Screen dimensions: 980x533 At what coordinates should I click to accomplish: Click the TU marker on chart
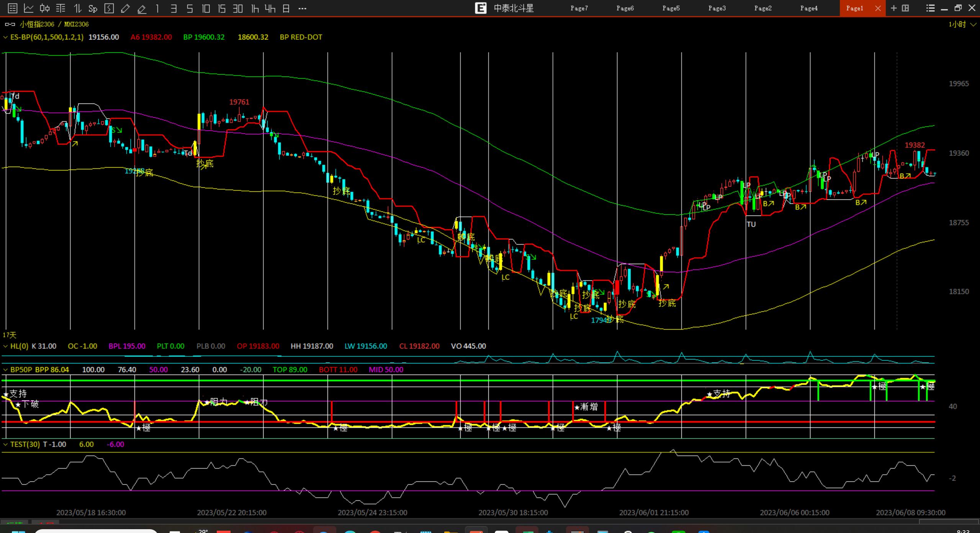[751, 224]
